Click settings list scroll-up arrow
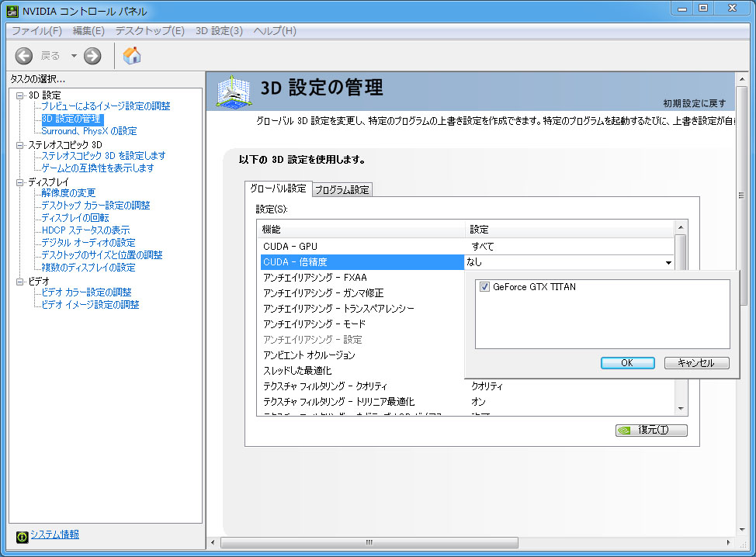756x557 pixels. coord(680,227)
